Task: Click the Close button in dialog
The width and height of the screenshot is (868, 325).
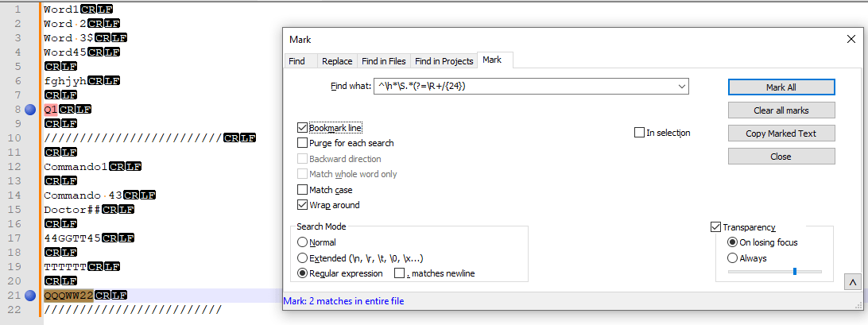Action: click(x=781, y=157)
